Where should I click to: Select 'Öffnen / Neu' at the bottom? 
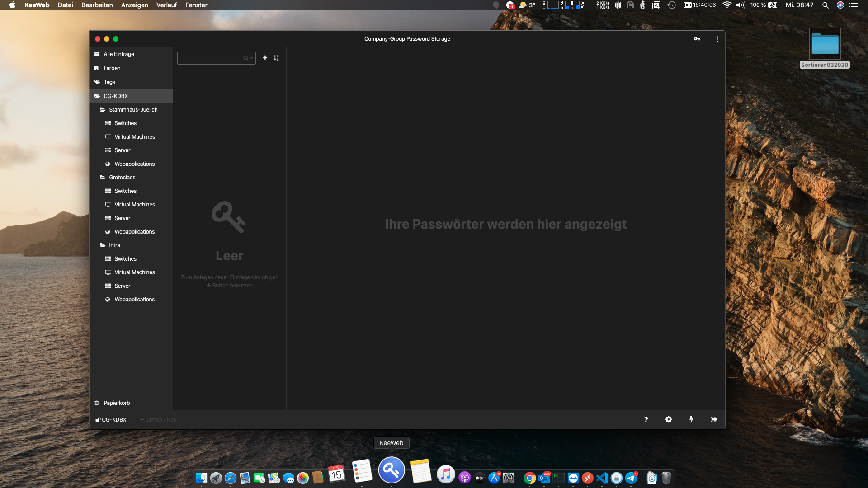[157, 419]
